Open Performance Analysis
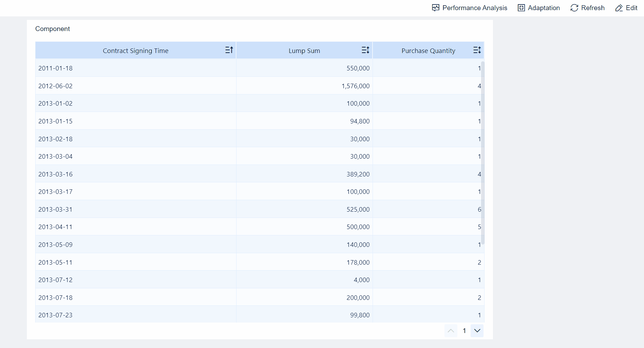 pyautogui.click(x=469, y=8)
